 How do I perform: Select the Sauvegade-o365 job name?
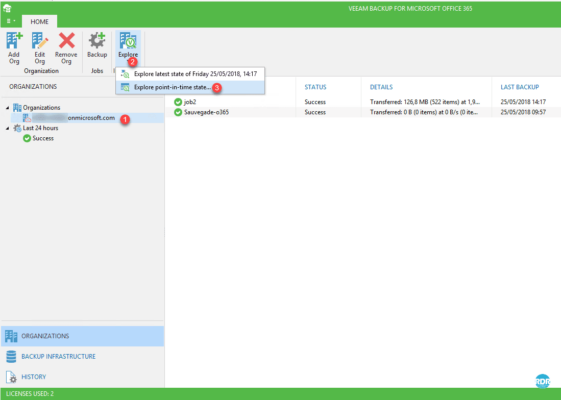pyautogui.click(x=206, y=112)
